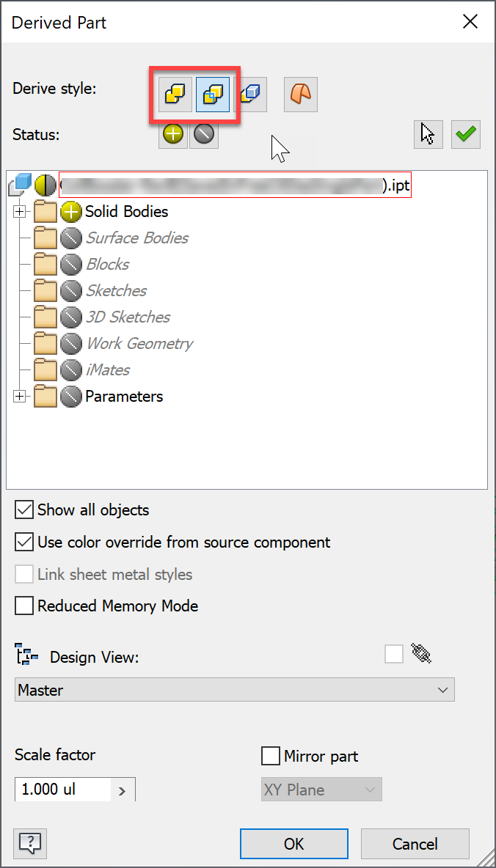
Task: Open the Design View Master dropdown
Action: coord(234,690)
